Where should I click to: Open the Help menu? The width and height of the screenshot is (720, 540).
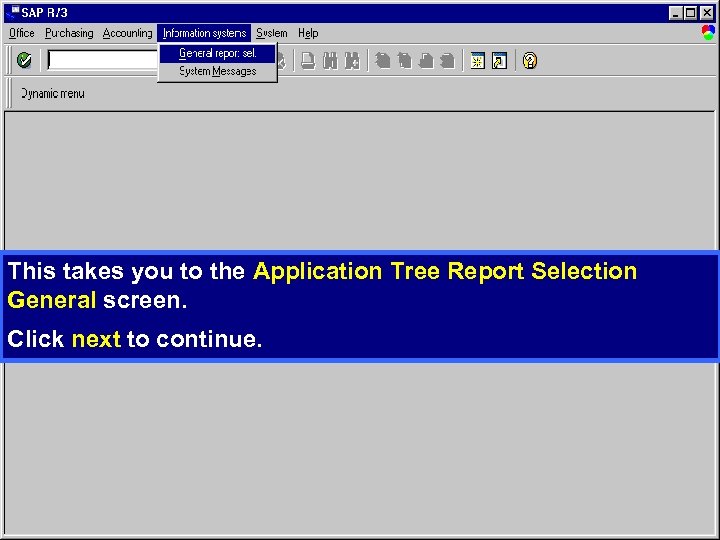click(308, 33)
